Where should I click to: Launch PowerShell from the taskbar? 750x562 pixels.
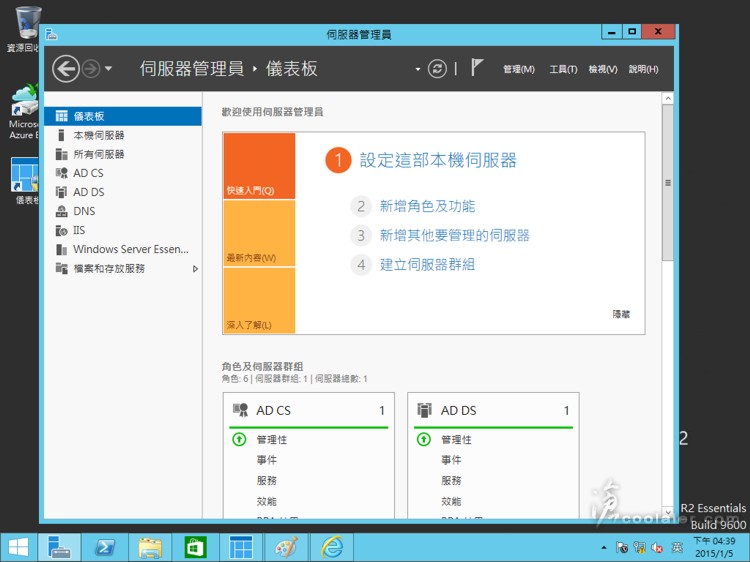coord(105,547)
